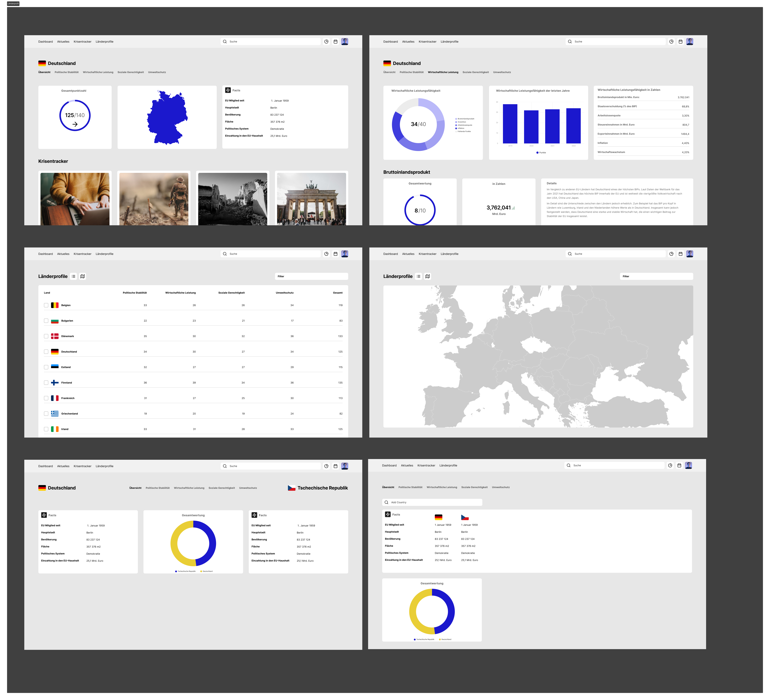770x700 pixels.
Task: Click the Facts lightning icon above the Add Country comparison
Action: [388, 514]
